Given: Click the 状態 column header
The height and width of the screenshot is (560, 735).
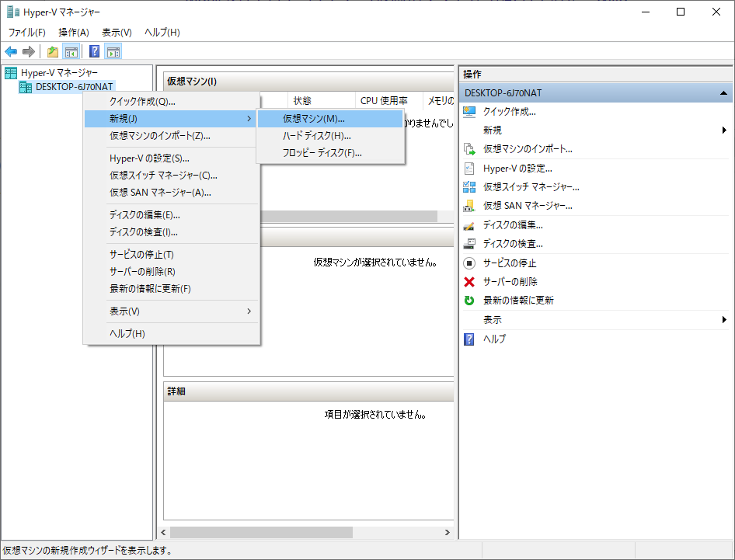Looking at the screenshot, I should [x=322, y=101].
